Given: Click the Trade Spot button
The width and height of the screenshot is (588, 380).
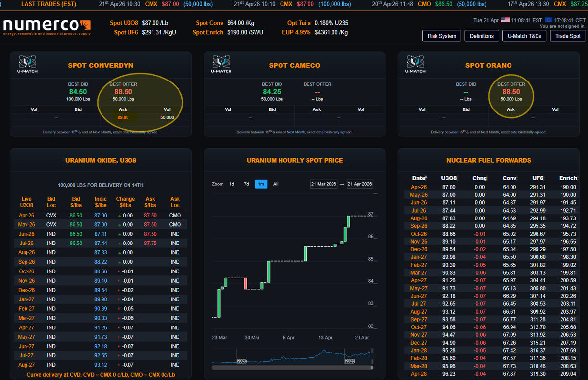Looking at the screenshot, I should coord(567,36).
